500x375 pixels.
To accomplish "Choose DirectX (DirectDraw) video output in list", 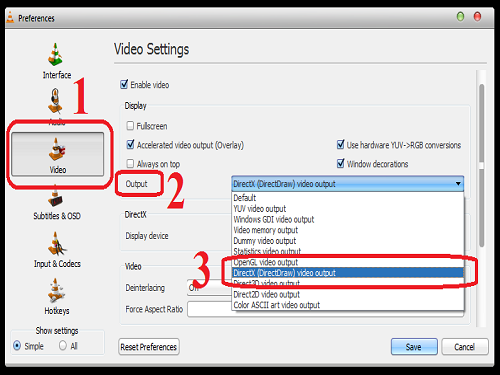I will pyautogui.click(x=348, y=273).
